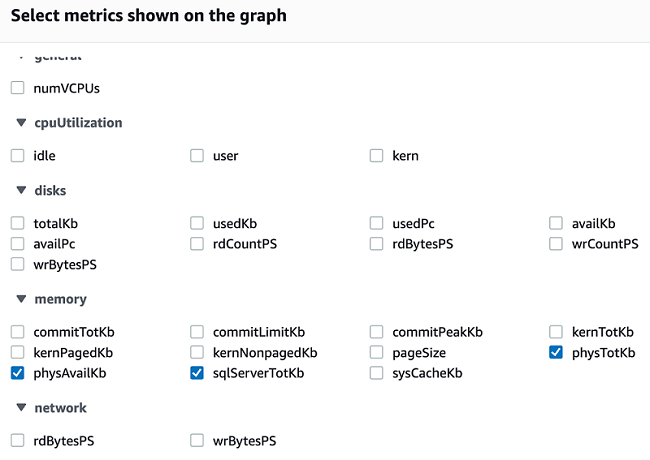Collapse the network metrics group
650x460 pixels.
(x=19, y=408)
